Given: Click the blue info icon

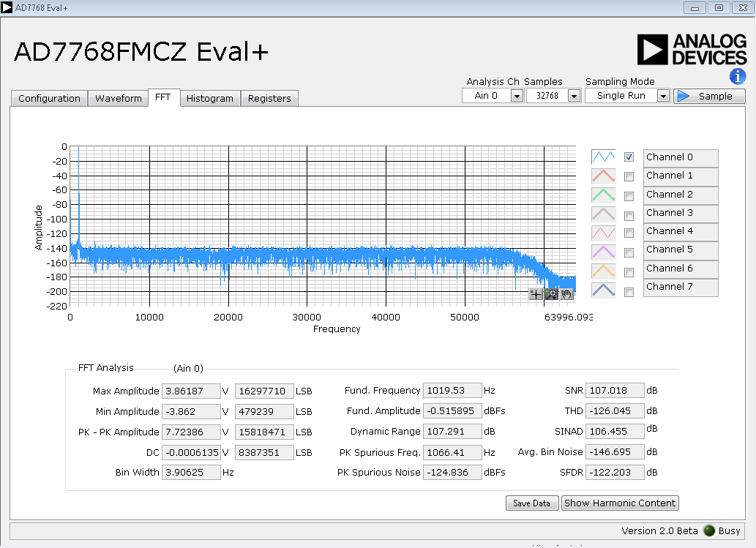Looking at the screenshot, I should pyautogui.click(x=737, y=76).
